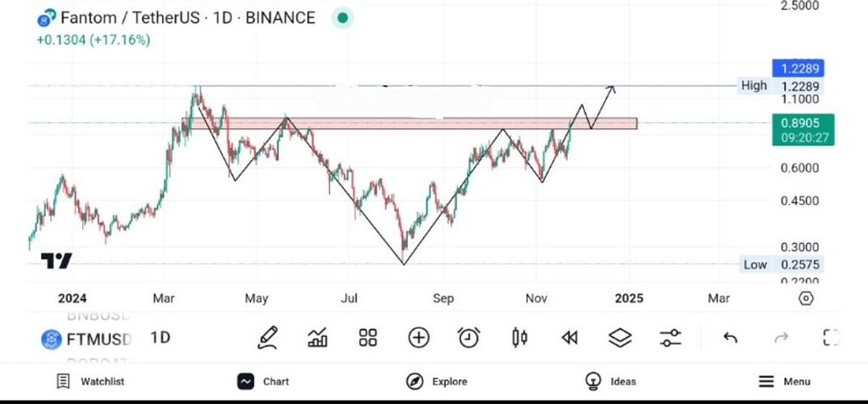Open the layout grid icon
Image resolution: width=868 pixels, height=404 pixels.
368,338
